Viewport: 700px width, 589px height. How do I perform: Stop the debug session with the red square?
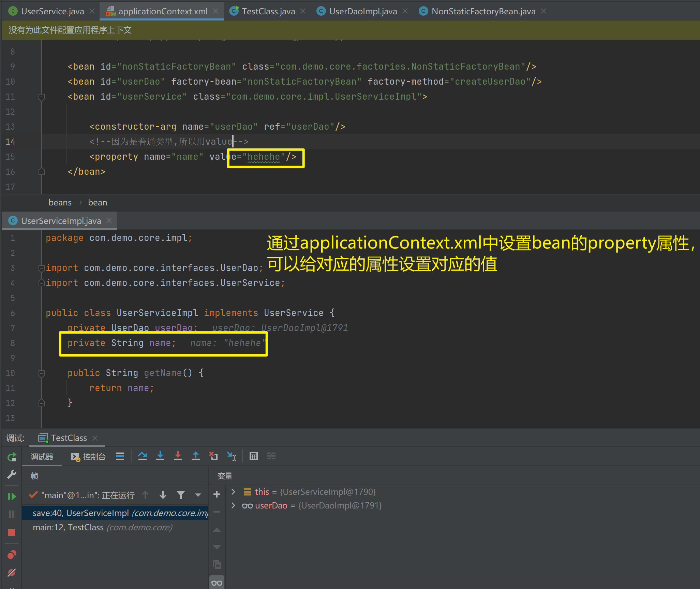(x=11, y=532)
